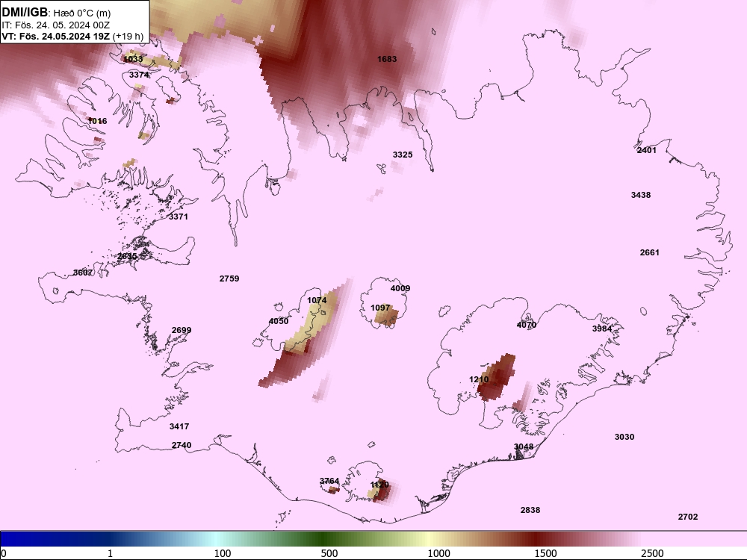Click the 3764 value label

pos(329,482)
